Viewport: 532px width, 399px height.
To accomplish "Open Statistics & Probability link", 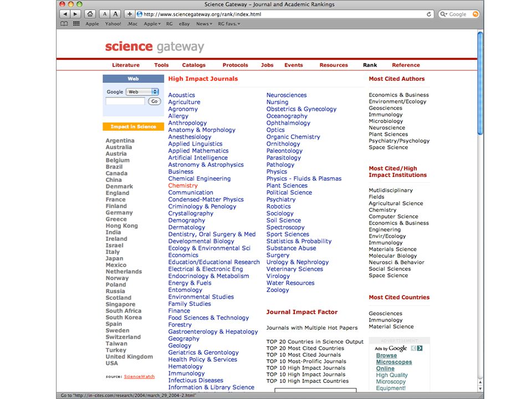I will pos(299,241).
